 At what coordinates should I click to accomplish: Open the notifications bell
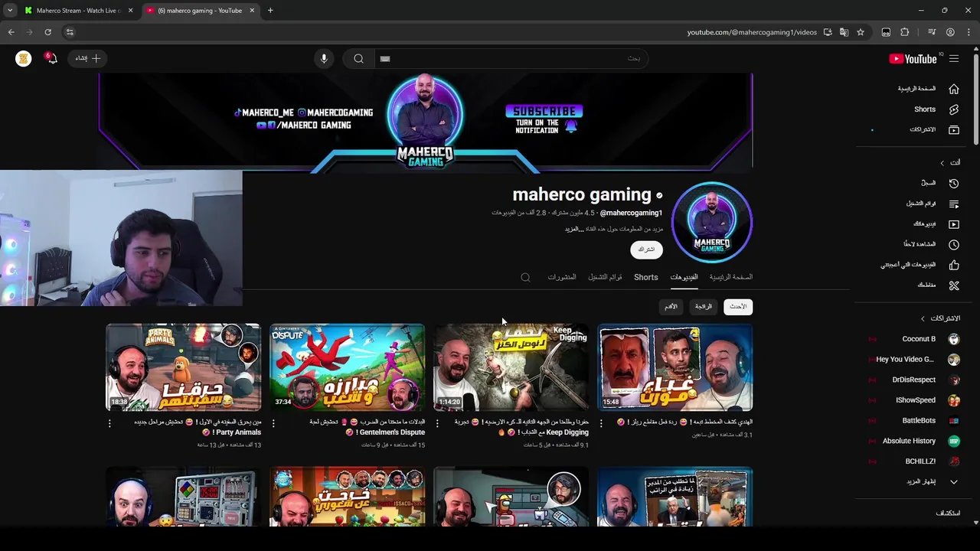click(51, 58)
